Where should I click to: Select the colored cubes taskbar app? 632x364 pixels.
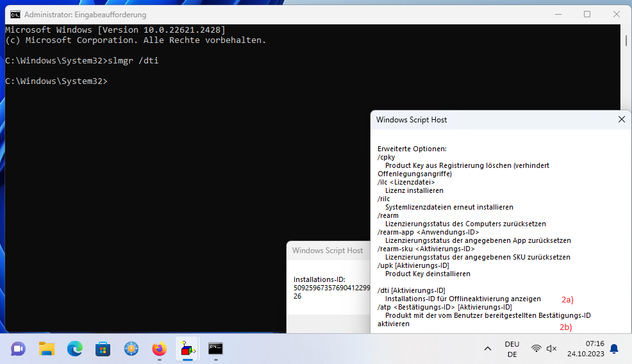click(187, 349)
